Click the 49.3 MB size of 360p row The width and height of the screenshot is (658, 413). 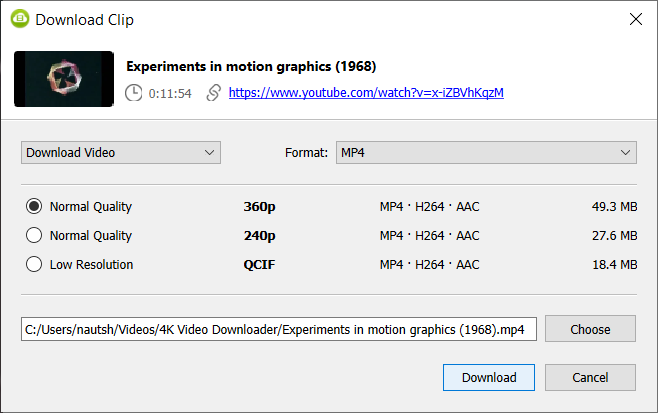point(614,206)
